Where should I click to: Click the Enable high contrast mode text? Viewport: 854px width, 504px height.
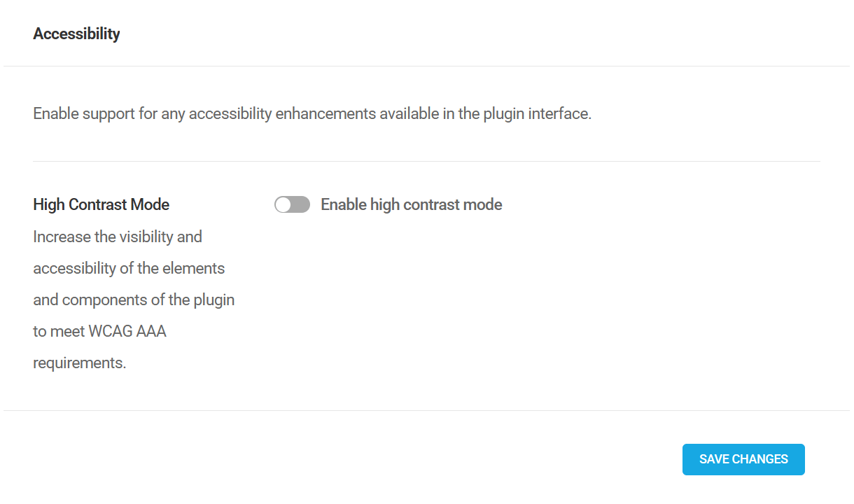[x=411, y=204]
